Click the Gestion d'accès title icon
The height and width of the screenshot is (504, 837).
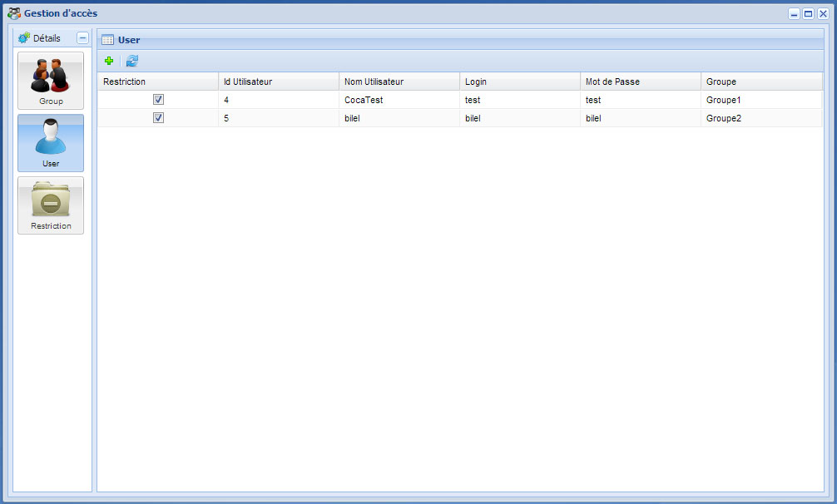pyautogui.click(x=14, y=13)
